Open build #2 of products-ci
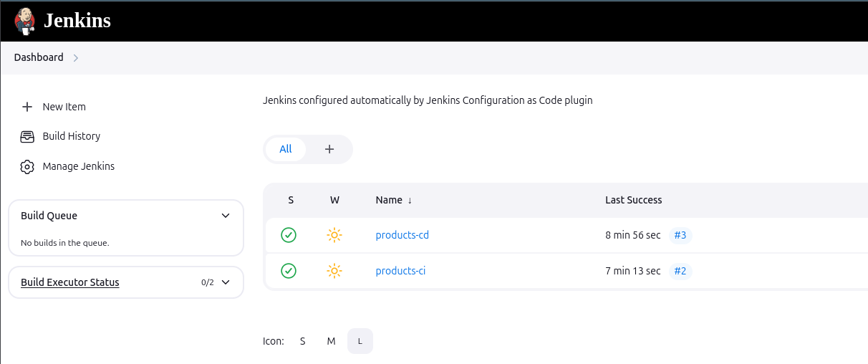 click(x=680, y=271)
